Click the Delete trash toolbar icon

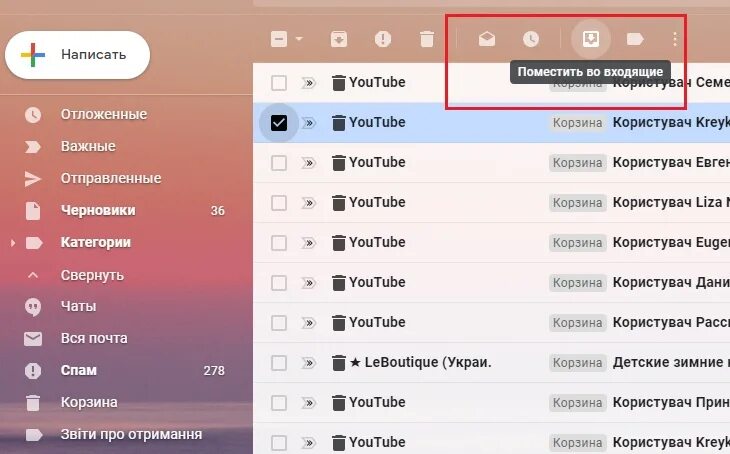point(426,39)
